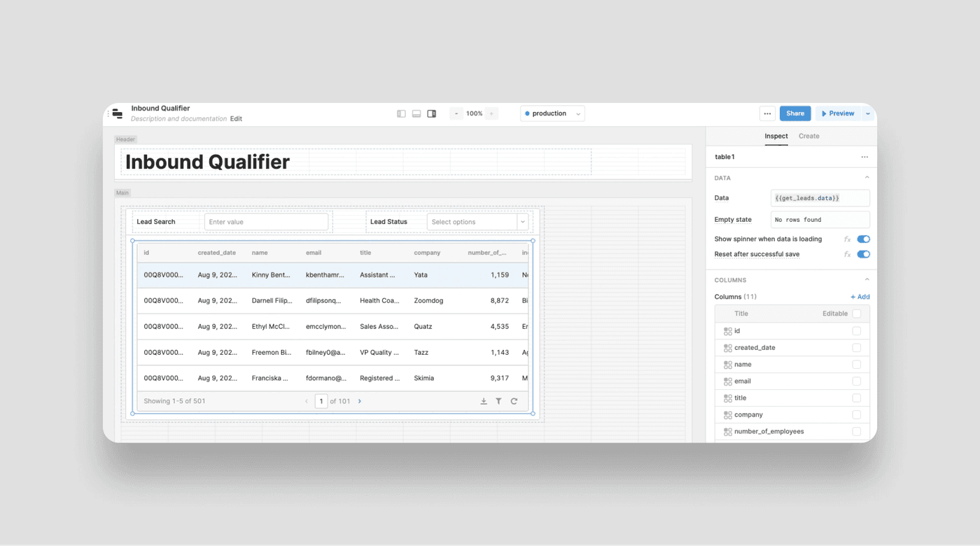Check the Editable box for email column

coord(856,381)
